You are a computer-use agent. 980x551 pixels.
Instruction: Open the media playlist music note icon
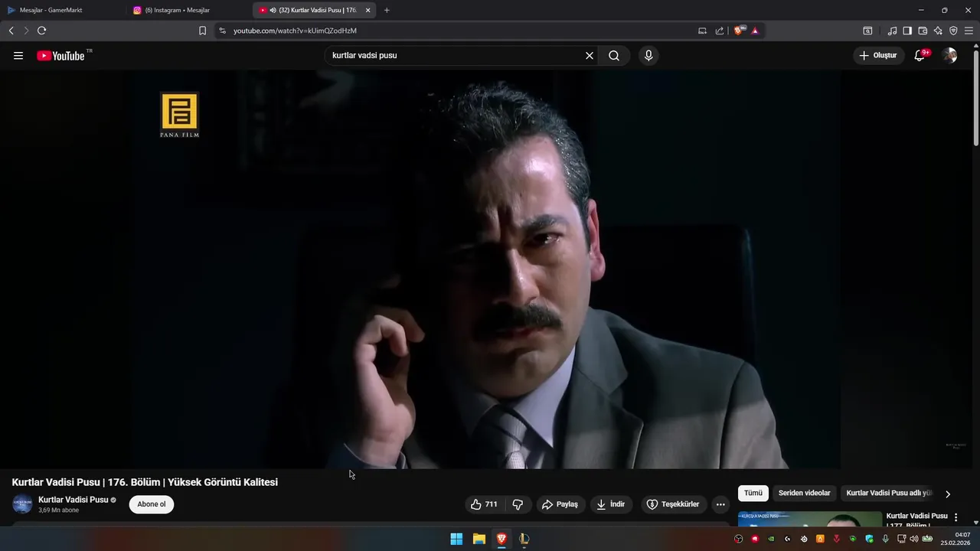pos(892,31)
